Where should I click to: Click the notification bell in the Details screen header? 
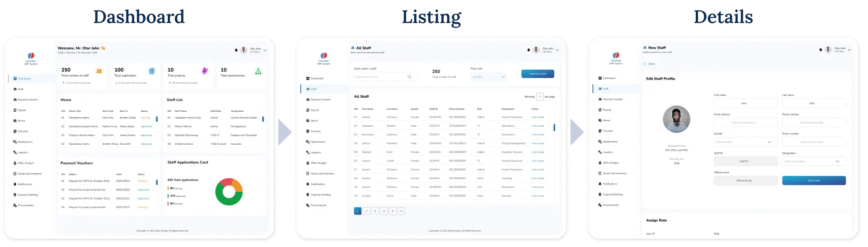[x=821, y=50]
